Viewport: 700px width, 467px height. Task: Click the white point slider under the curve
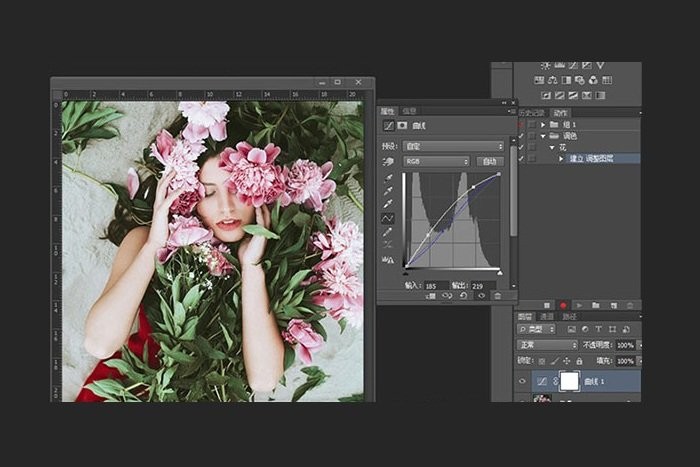pos(499,271)
